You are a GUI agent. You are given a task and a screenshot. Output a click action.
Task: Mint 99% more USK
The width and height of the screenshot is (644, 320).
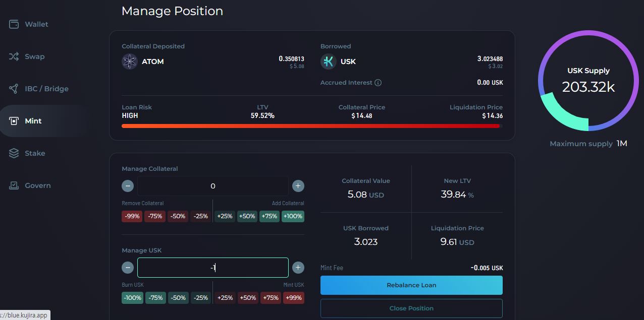pyautogui.click(x=293, y=298)
